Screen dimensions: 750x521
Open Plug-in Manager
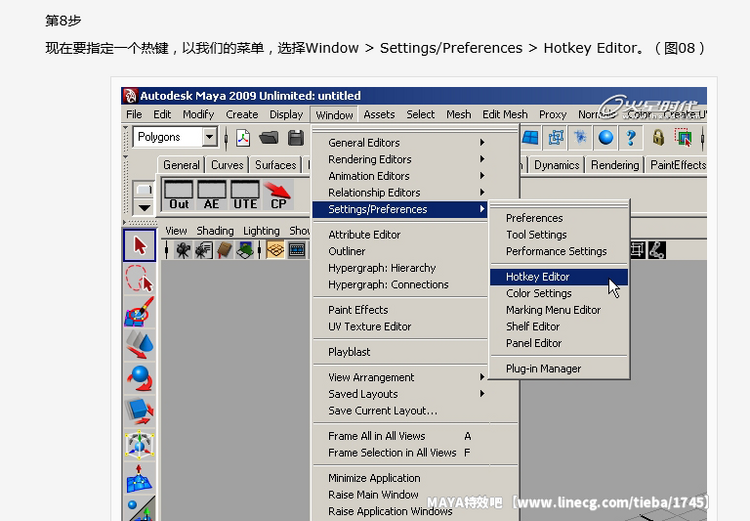[559, 369]
